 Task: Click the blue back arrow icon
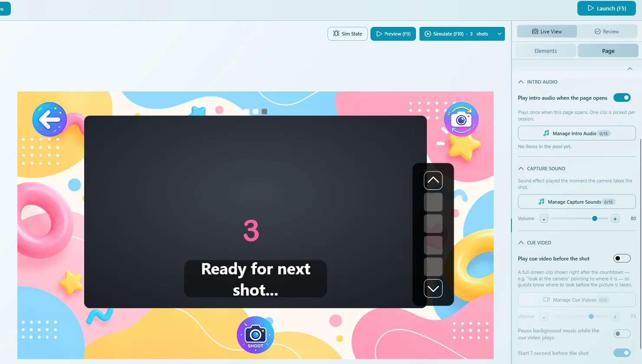(x=49, y=119)
